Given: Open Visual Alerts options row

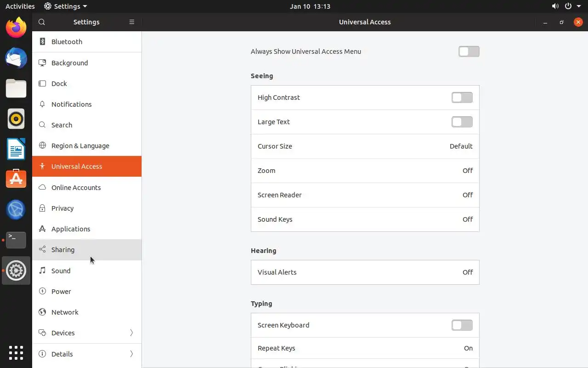Looking at the screenshot, I should pyautogui.click(x=365, y=272).
